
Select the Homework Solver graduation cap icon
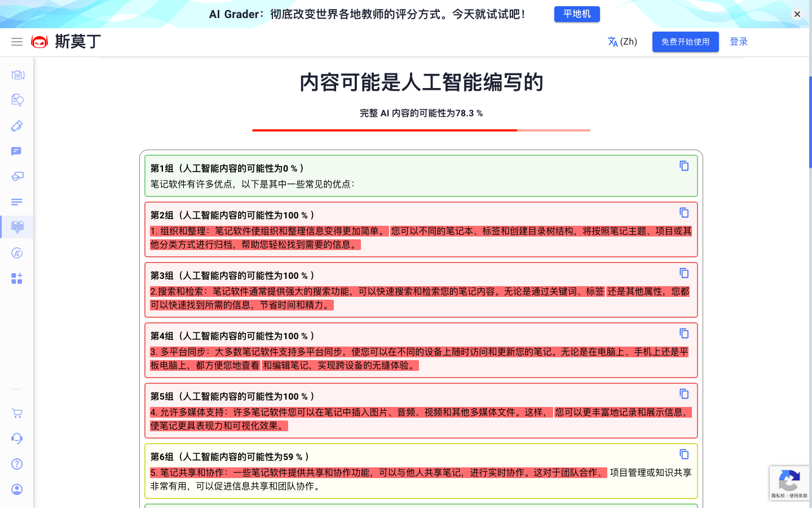17,176
